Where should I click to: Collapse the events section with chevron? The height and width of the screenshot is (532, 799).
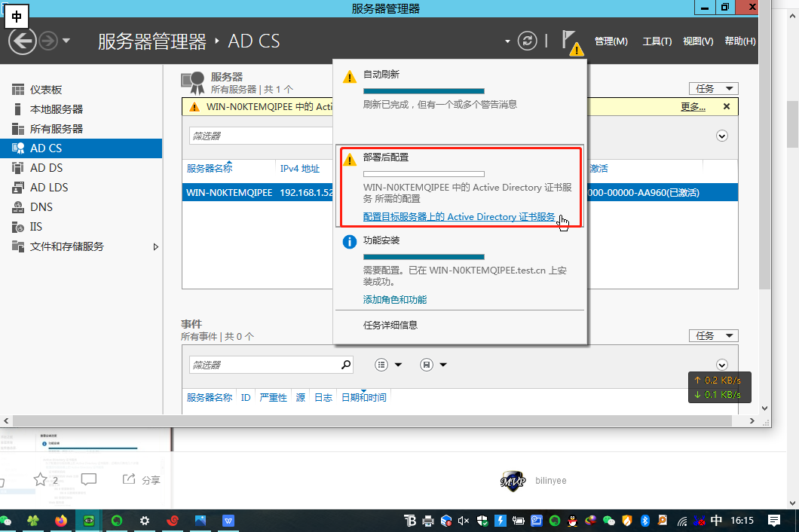(722, 365)
